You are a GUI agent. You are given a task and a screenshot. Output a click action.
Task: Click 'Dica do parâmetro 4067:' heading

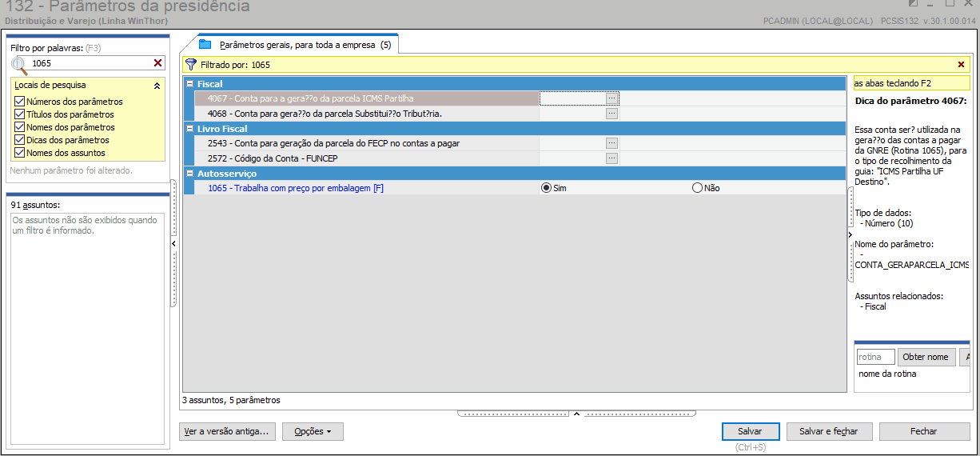[910, 102]
